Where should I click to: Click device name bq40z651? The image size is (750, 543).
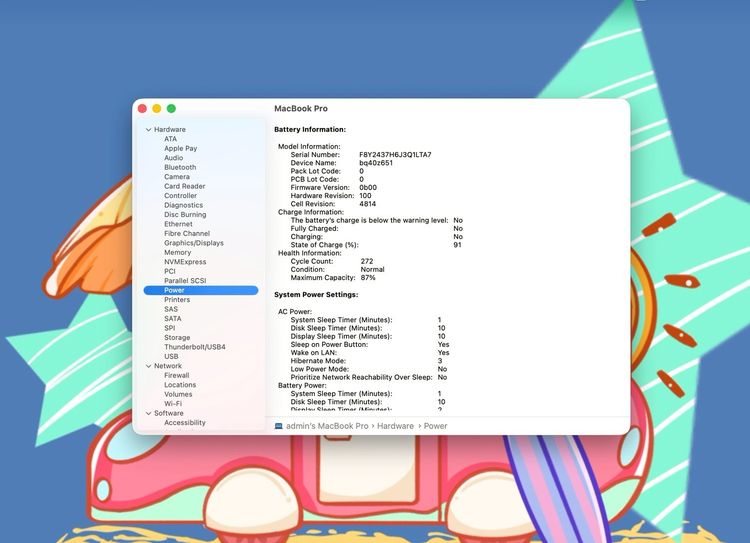(376, 163)
